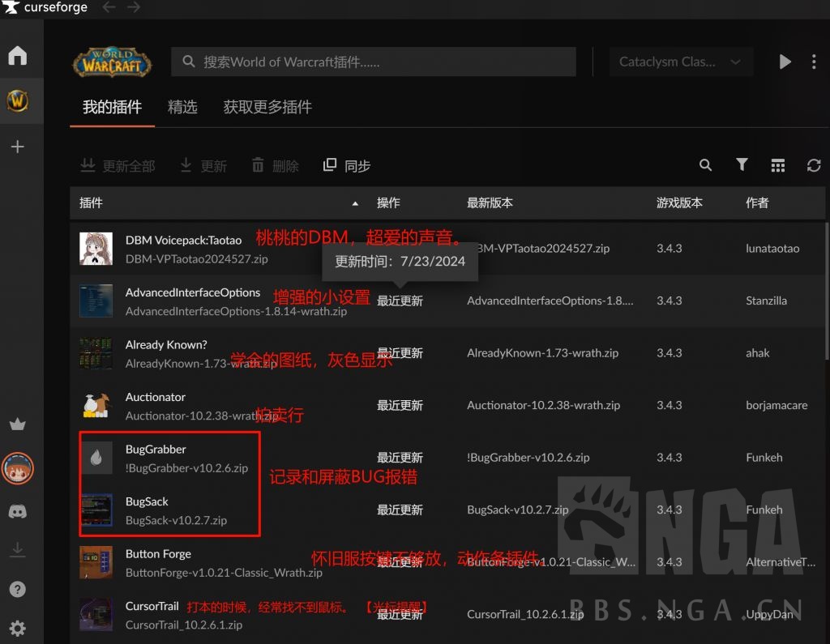Viewport: 830px width, 644px height.
Task: Click the search magnifier icon above addon list
Action: point(705,165)
